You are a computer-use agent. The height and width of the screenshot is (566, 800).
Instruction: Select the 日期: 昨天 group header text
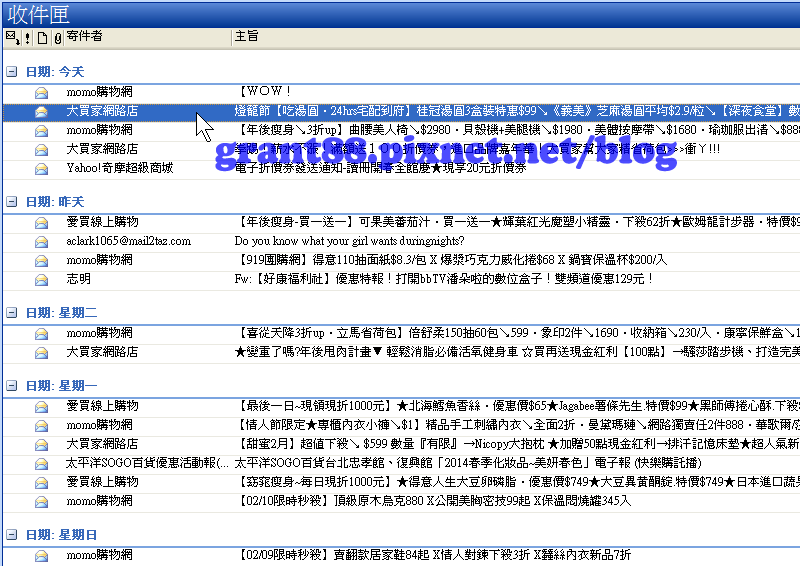(x=55, y=202)
